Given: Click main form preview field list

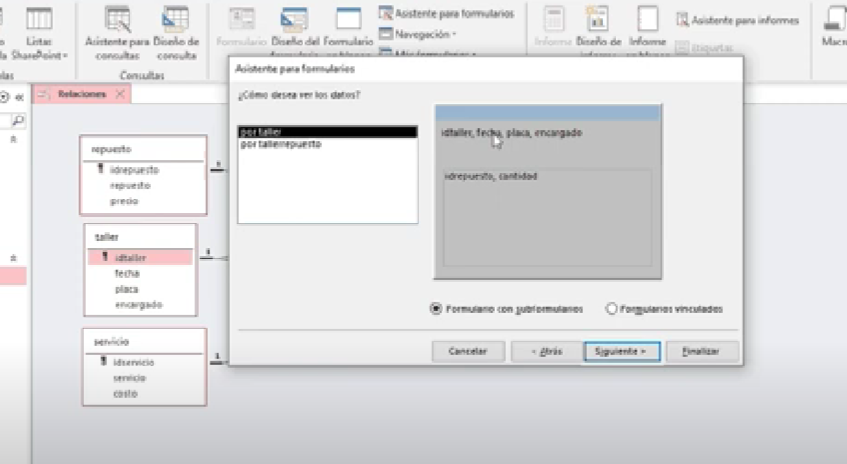Looking at the screenshot, I should click(512, 133).
